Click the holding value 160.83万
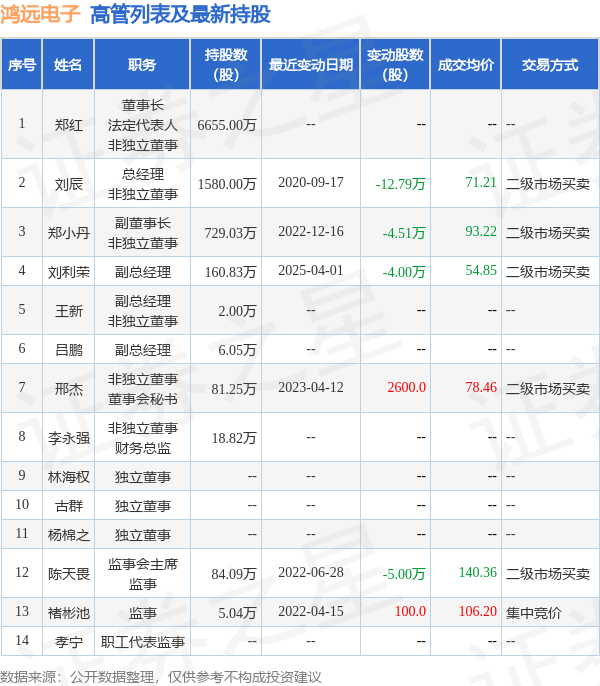600x686 pixels. 230,272
